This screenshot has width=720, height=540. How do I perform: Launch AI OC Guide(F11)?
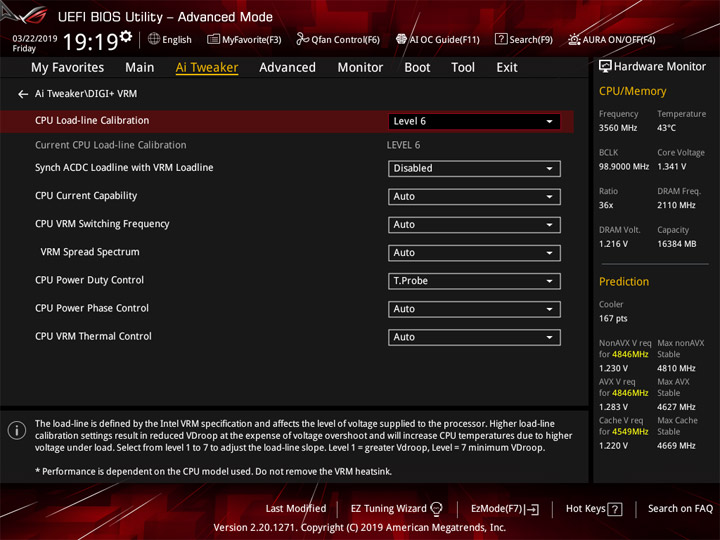(x=438, y=39)
